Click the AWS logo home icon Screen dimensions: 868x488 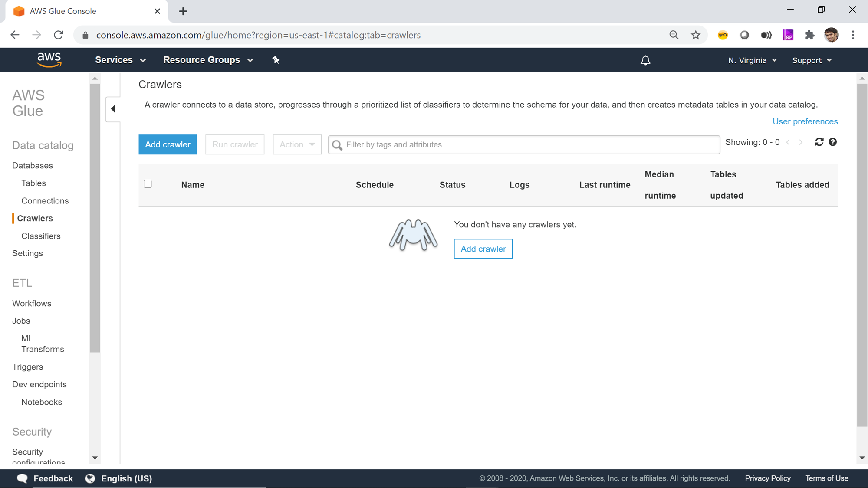pos(49,60)
